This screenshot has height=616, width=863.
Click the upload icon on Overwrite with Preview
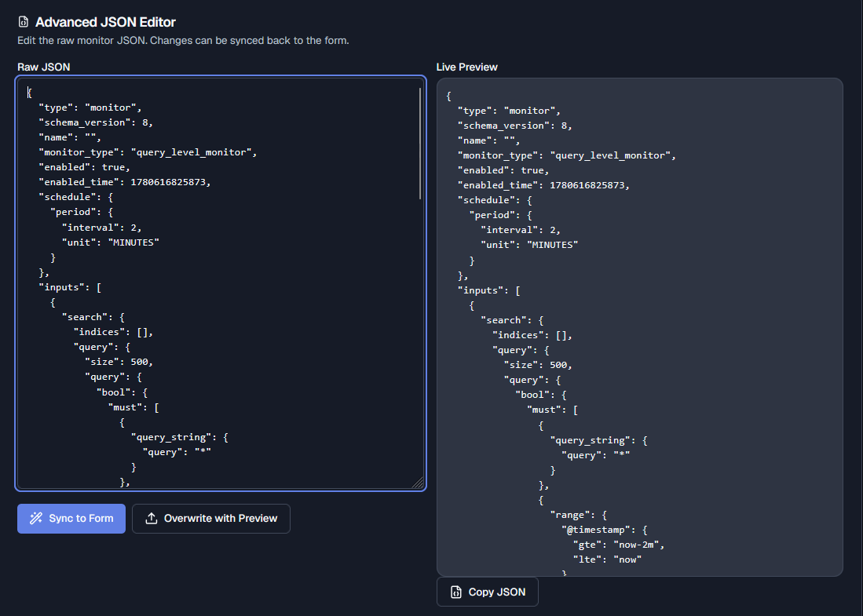tap(152, 518)
